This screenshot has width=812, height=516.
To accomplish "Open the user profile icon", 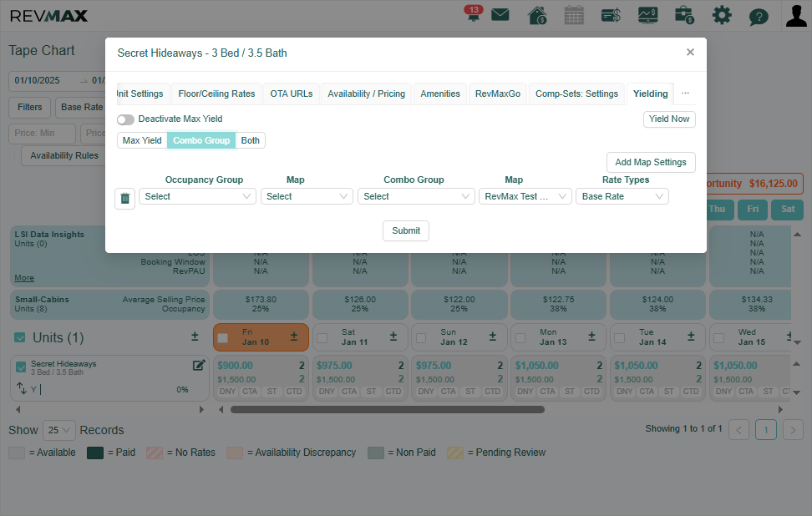I will click(x=796, y=15).
